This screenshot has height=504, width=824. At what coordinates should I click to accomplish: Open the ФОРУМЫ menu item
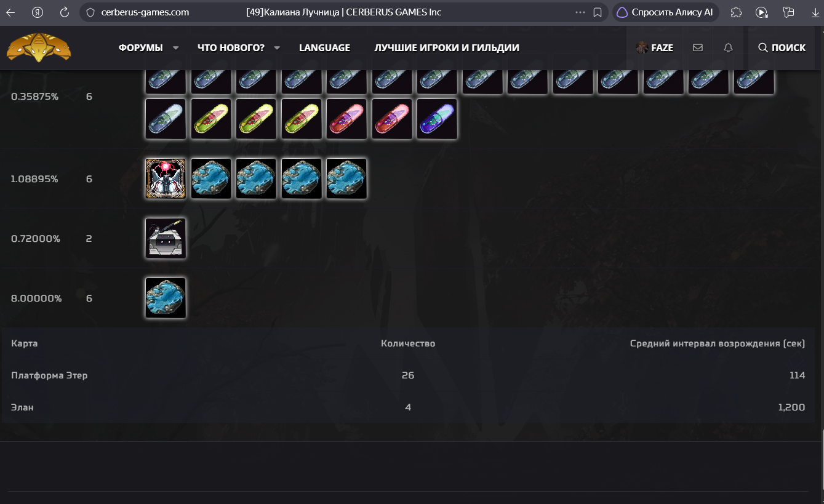(x=141, y=48)
